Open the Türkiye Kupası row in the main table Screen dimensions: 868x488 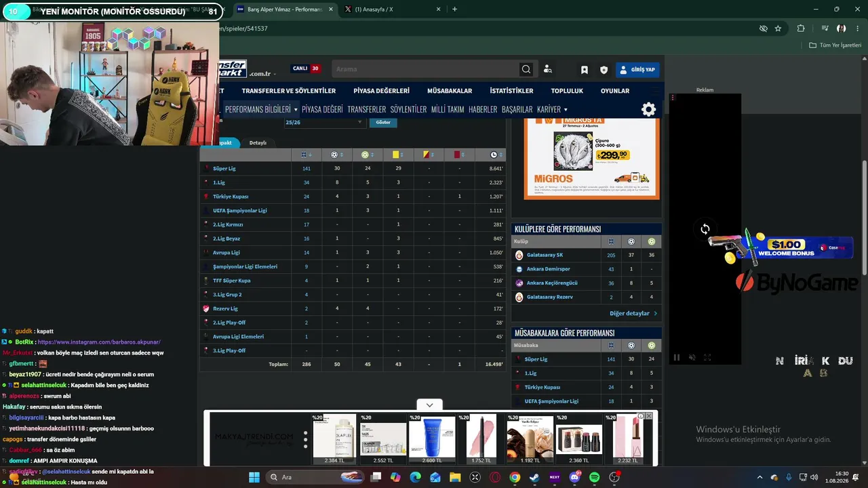[x=231, y=197]
